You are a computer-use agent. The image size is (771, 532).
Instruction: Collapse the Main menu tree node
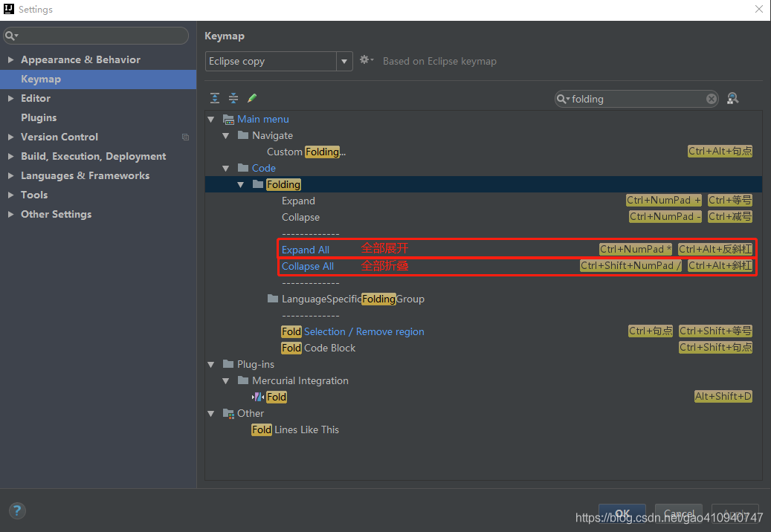(x=211, y=120)
